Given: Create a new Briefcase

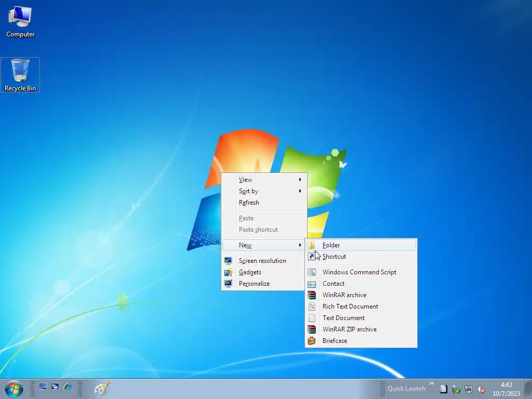Looking at the screenshot, I should point(361,341).
